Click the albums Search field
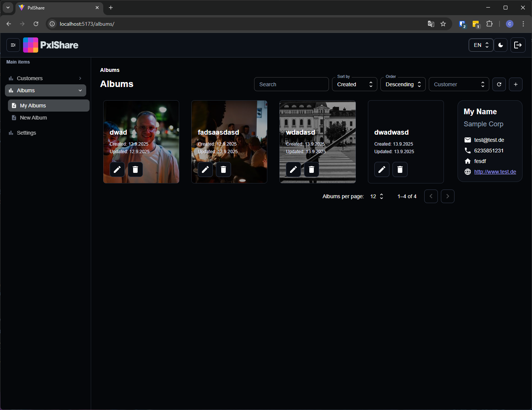 coord(291,84)
